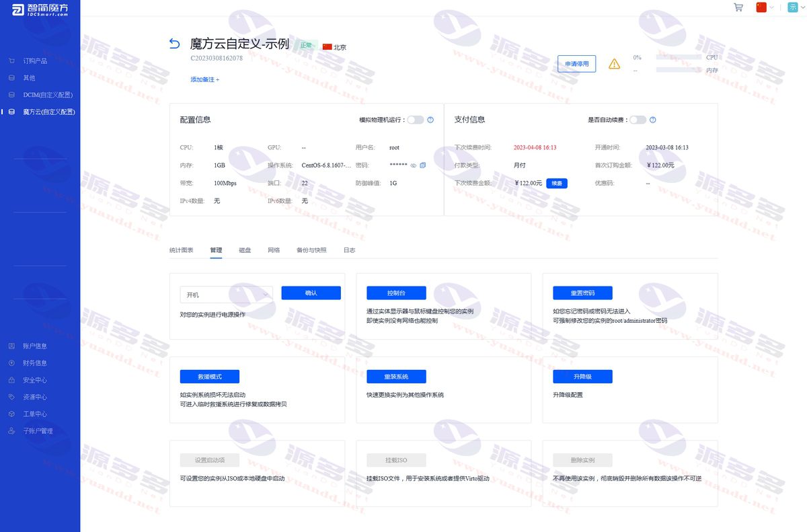
Task: Copy the password with the copy icon
Action: tap(423, 165)
